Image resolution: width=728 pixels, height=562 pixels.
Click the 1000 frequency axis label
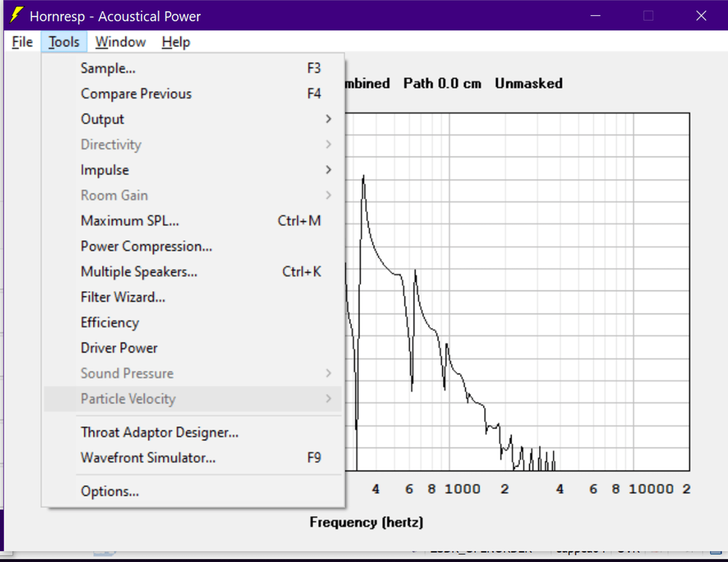tap(463, 489)
